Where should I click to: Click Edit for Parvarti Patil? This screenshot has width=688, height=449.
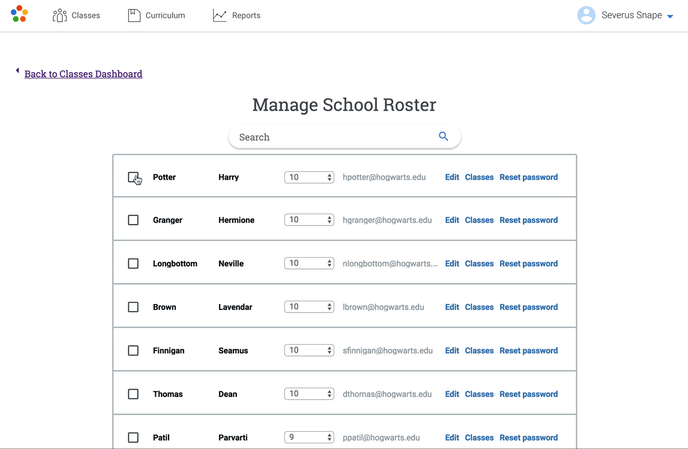(x=452, y=437)
